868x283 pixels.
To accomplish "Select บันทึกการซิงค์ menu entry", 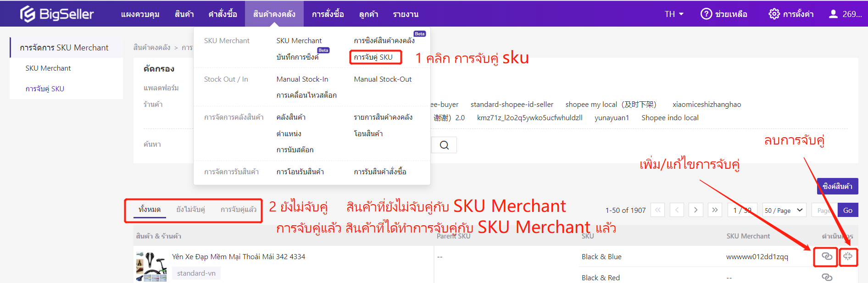I will tap(297, 57).
